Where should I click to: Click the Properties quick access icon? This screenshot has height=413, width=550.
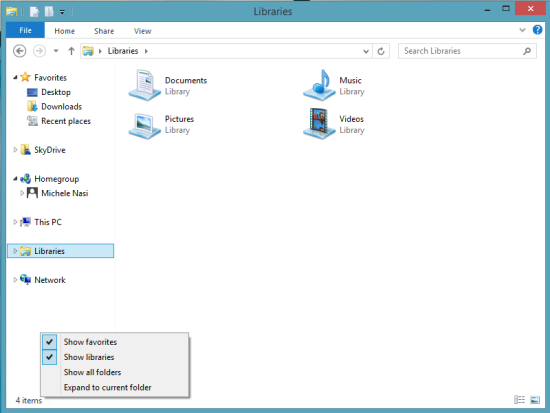pos(34,12)
